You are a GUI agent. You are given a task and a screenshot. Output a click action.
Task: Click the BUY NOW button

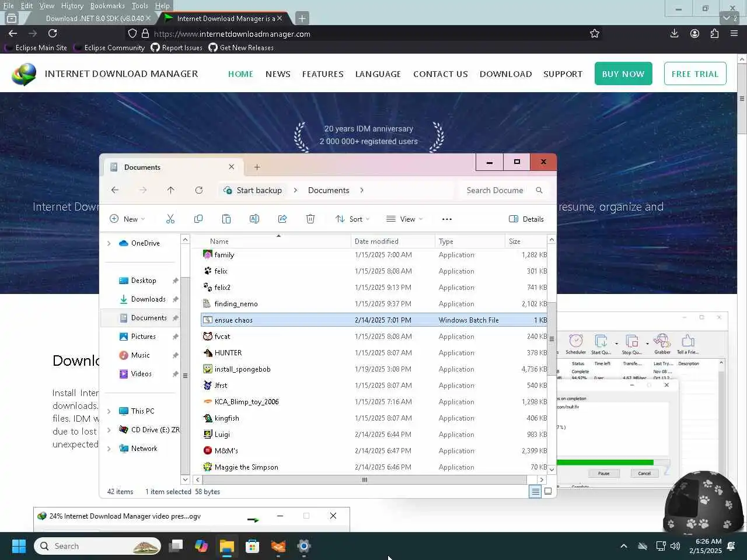pyautogui.click(x=623, y=74)
